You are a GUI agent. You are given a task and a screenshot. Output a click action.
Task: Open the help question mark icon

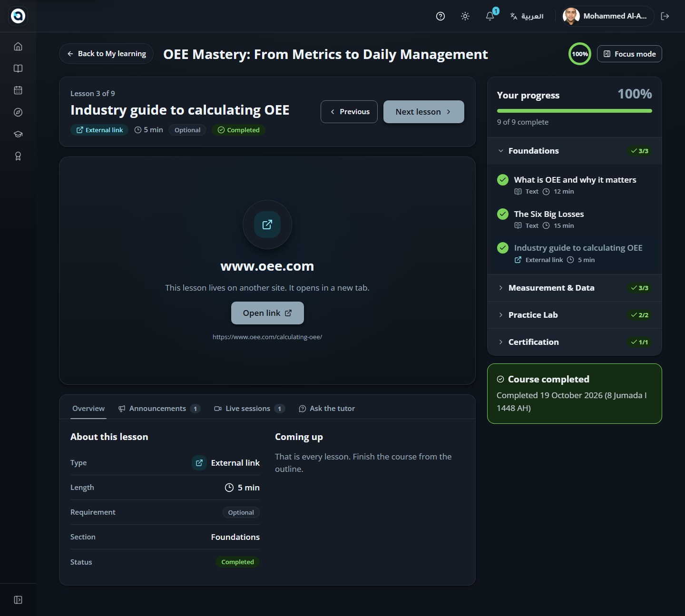click(x=440, y=16)
